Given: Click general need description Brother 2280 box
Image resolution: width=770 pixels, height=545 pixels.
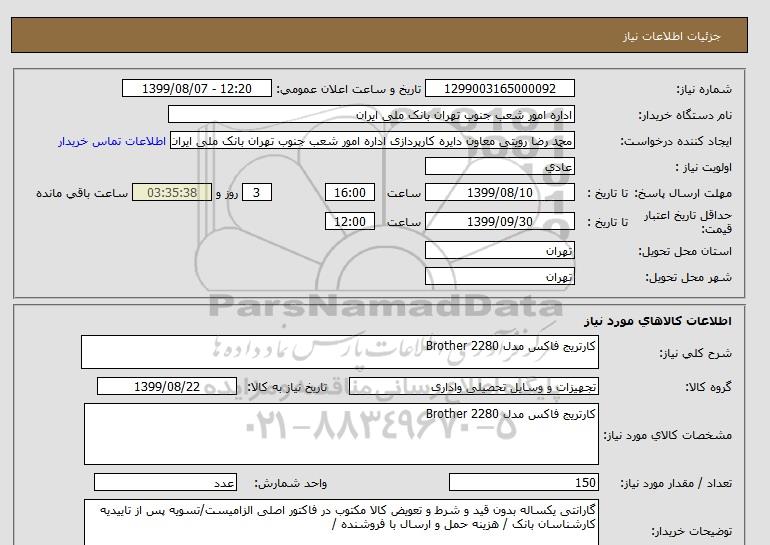Looking at the screenshot, I should coord(340,352).
